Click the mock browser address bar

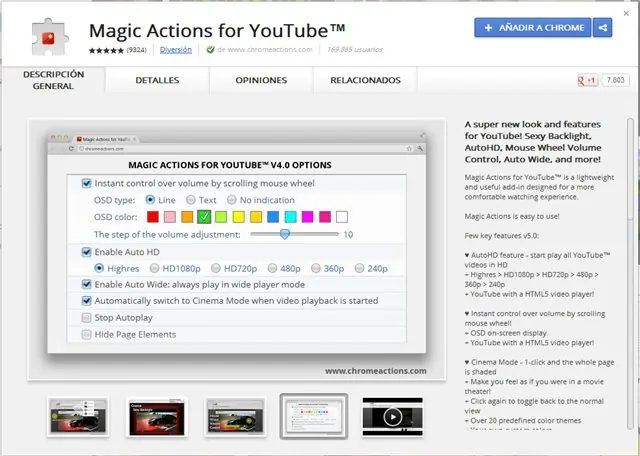click(x=246, y=149)
